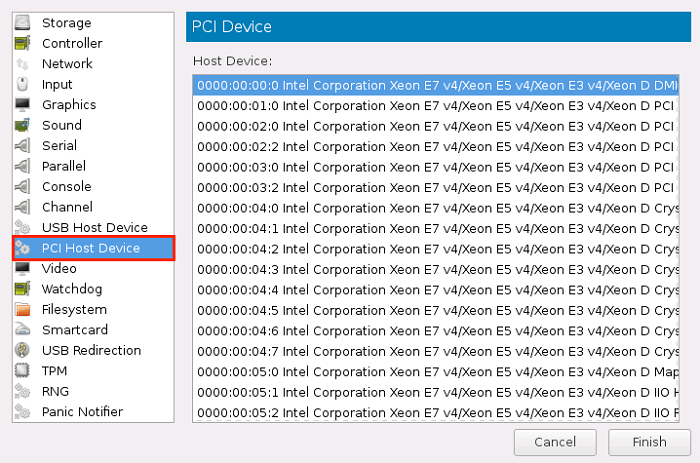
Task: Click the Parallel port icon
Action: pos(22,166)
